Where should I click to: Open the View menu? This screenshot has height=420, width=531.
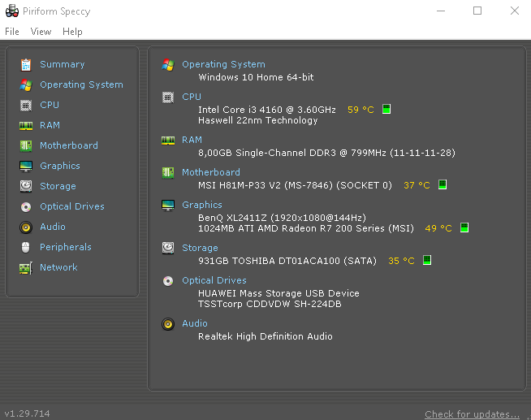pos(41,32)
